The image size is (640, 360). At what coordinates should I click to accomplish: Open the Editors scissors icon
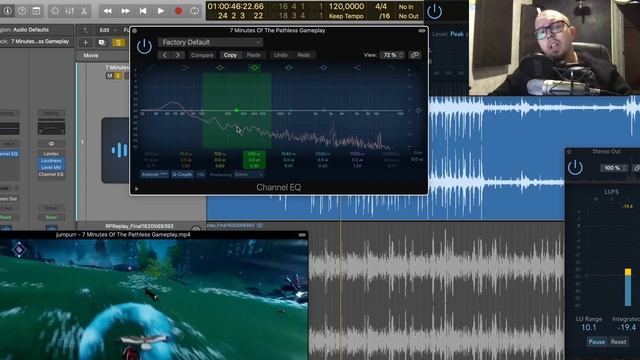click(x=84, y=11)
